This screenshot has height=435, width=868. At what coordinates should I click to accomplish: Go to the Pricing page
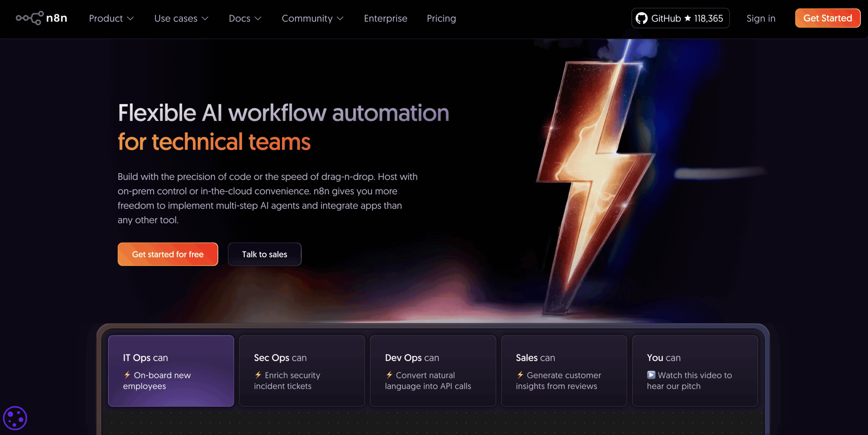point(441,18)
